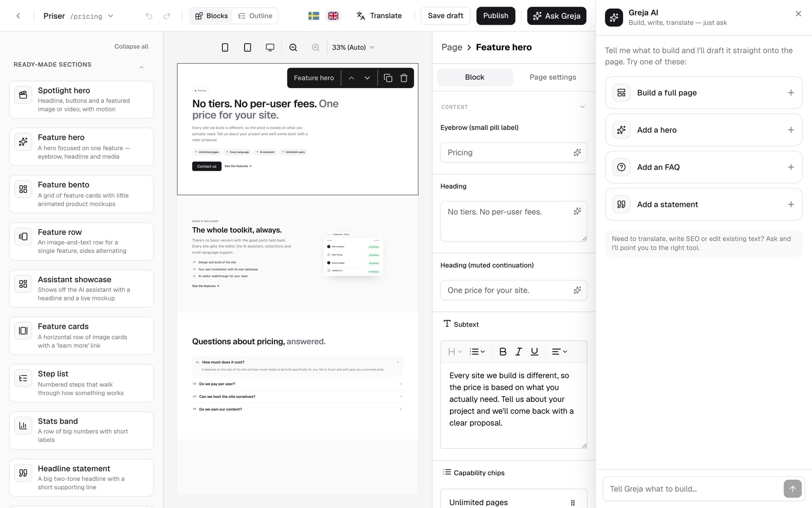Viewport: 812px width, 508px height.
Task: Delete the Feature hero block
Action: (x=404, y=78)
